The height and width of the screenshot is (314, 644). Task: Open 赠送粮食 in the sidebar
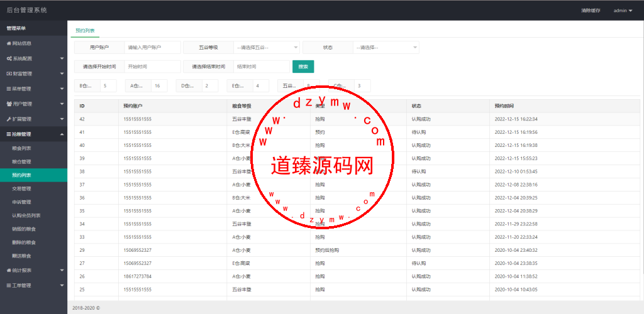(x=22, y=256)
